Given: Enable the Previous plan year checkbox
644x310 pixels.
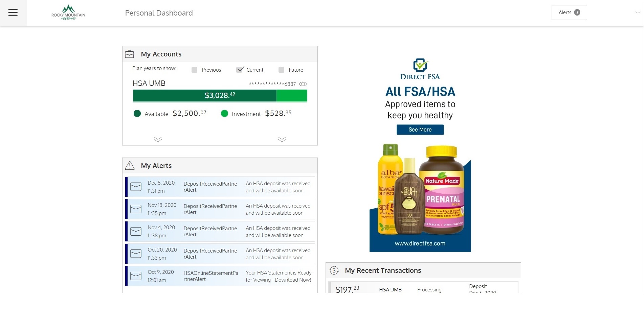Looking at the screenshot, I should (x=194, y=70).
